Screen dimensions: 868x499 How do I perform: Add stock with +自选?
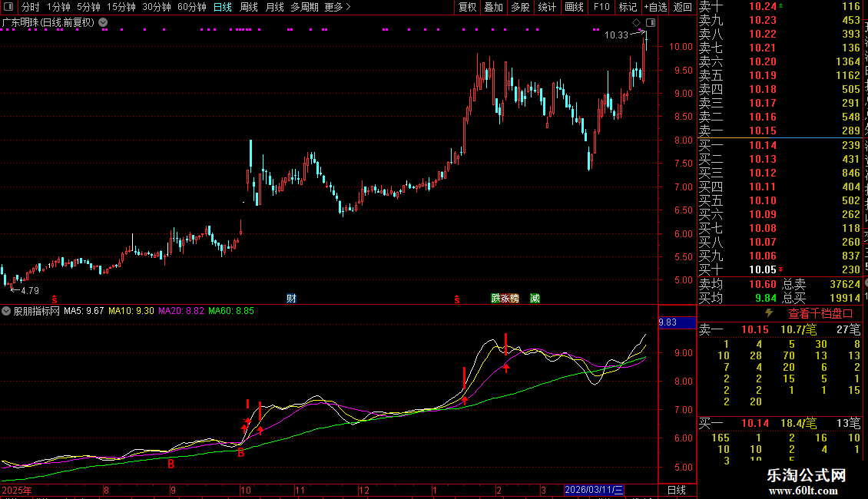tap(655, 7)
